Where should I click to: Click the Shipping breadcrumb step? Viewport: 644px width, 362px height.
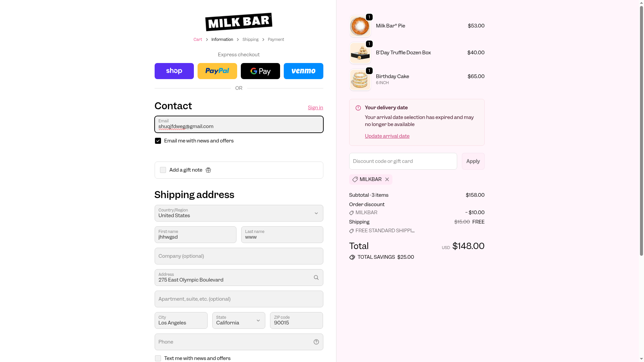click(250, 40)
